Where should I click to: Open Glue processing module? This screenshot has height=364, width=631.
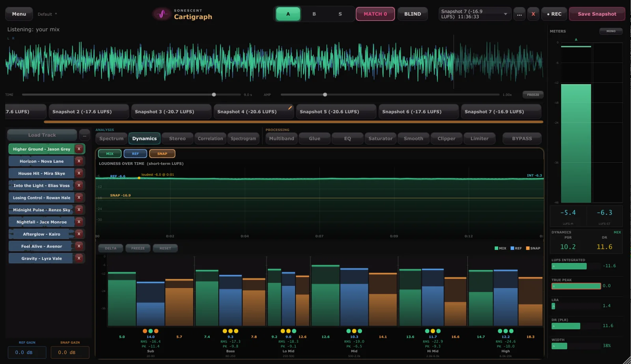tap(315, 138)
